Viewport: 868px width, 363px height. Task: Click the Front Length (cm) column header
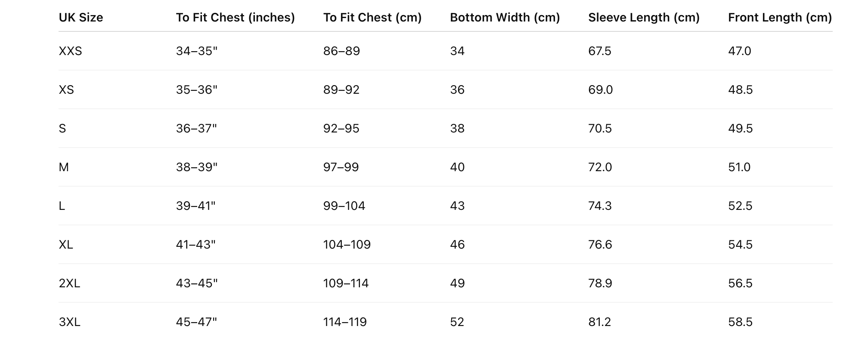coord(780,18)
